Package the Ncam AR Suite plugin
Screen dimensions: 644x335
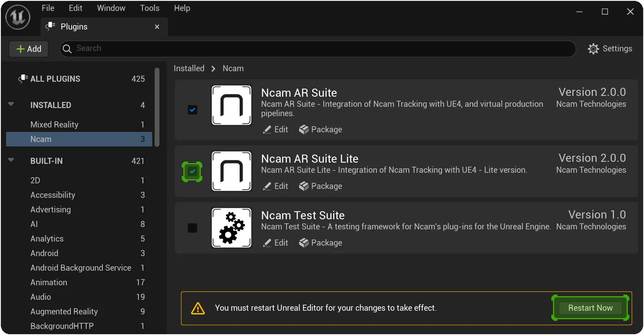pyautogui.click(x=321, y=129)
